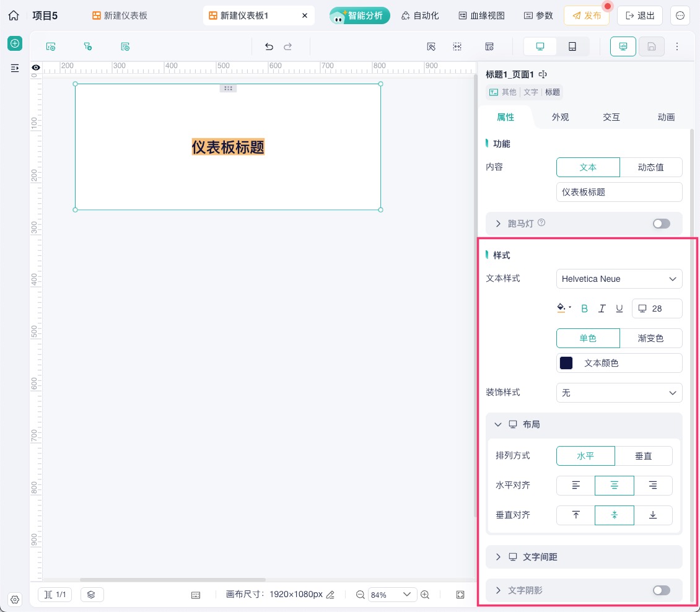This screenshot has width=700, height=612.
Task: Click the fit-to-screen icon
Action: pos(460,595)
